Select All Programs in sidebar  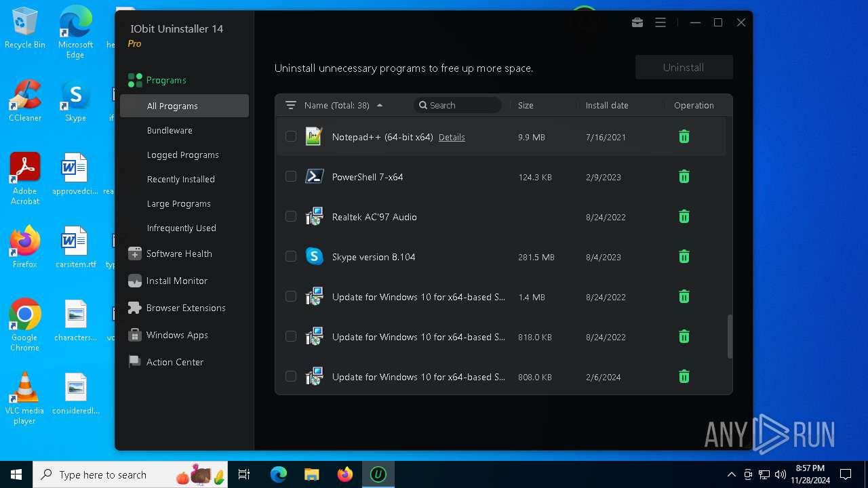click(184, 106)
